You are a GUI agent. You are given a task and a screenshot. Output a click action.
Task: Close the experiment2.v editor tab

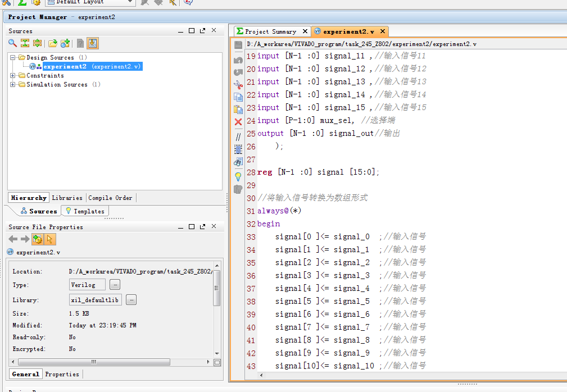point(383,31)
